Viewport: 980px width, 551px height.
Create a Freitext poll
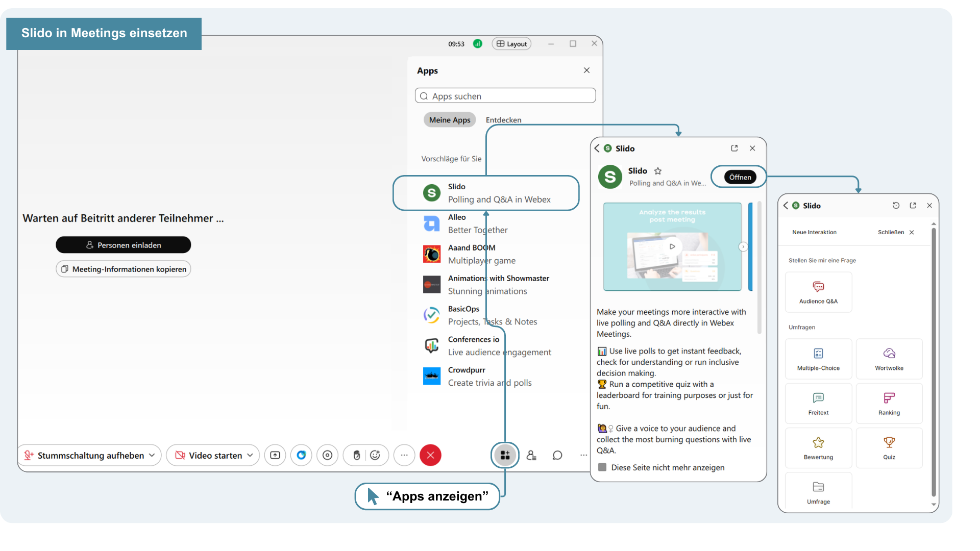(x=818, y=403)
